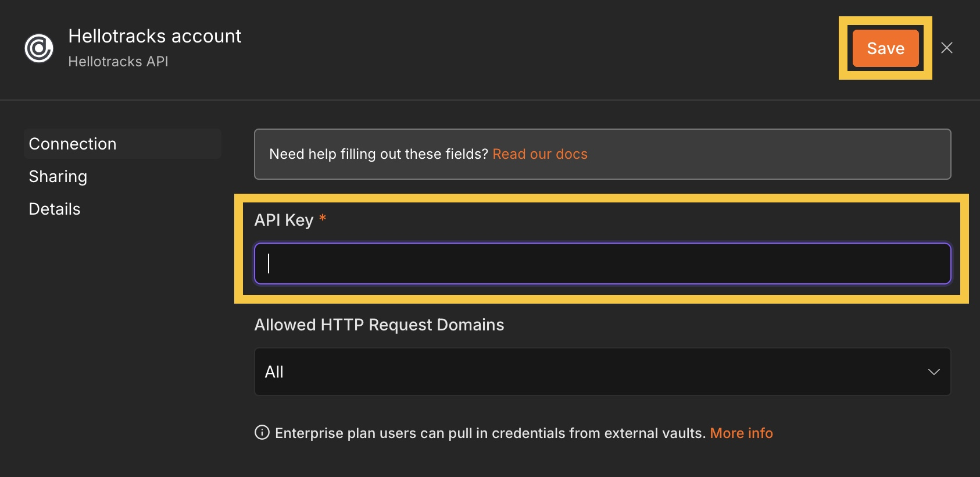Follow the "Read our docs" link

click(540, 154)
